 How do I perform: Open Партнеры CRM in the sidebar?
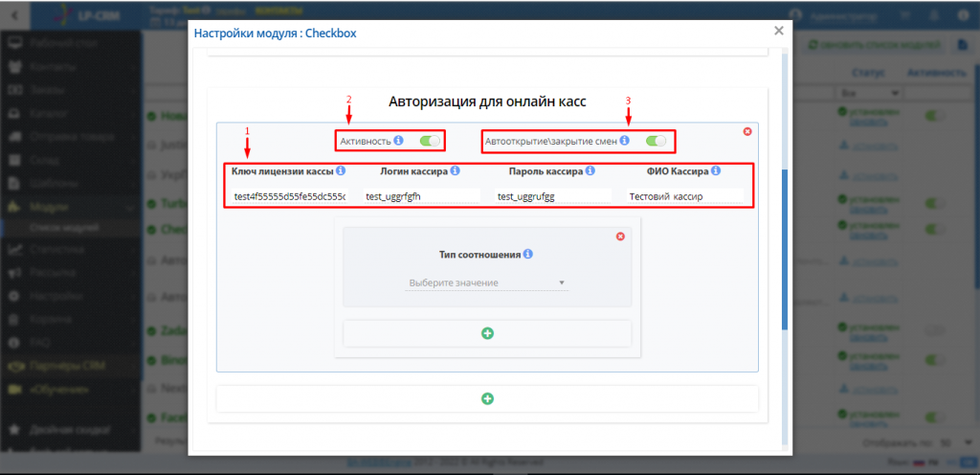tap(70, 366)
